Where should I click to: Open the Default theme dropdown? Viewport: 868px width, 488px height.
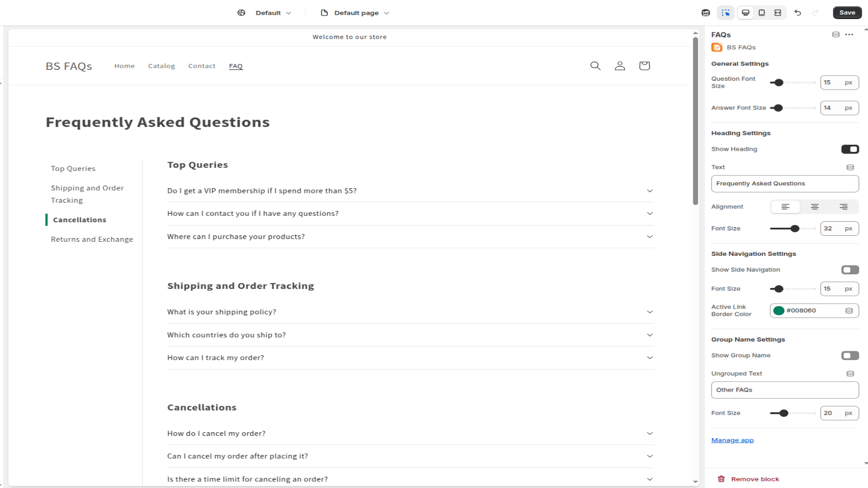[x=270, y=12]
